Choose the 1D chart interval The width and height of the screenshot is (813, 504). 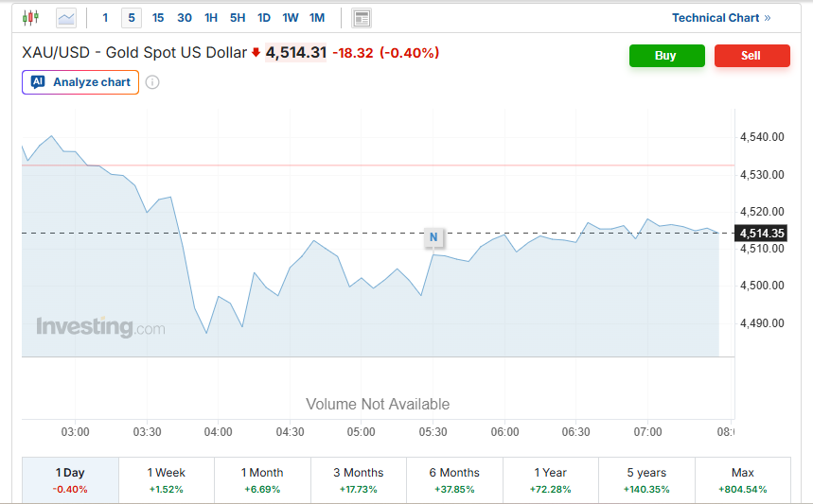[264, 18]
